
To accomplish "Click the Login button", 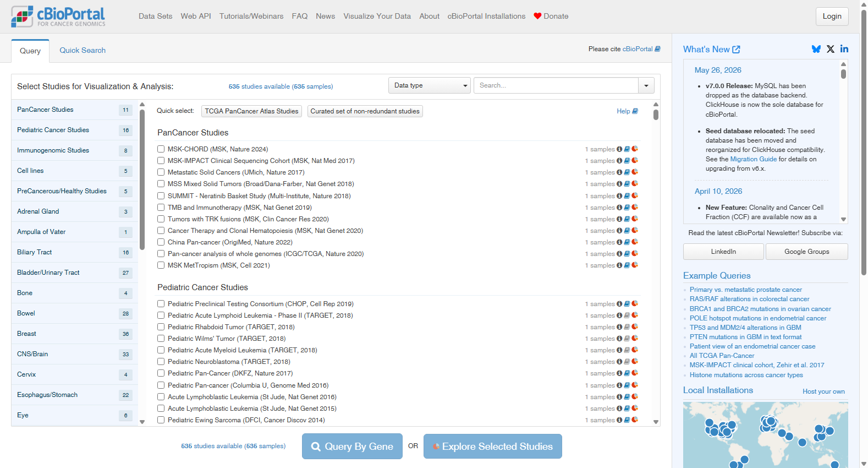I will click(x=832, y=16).
